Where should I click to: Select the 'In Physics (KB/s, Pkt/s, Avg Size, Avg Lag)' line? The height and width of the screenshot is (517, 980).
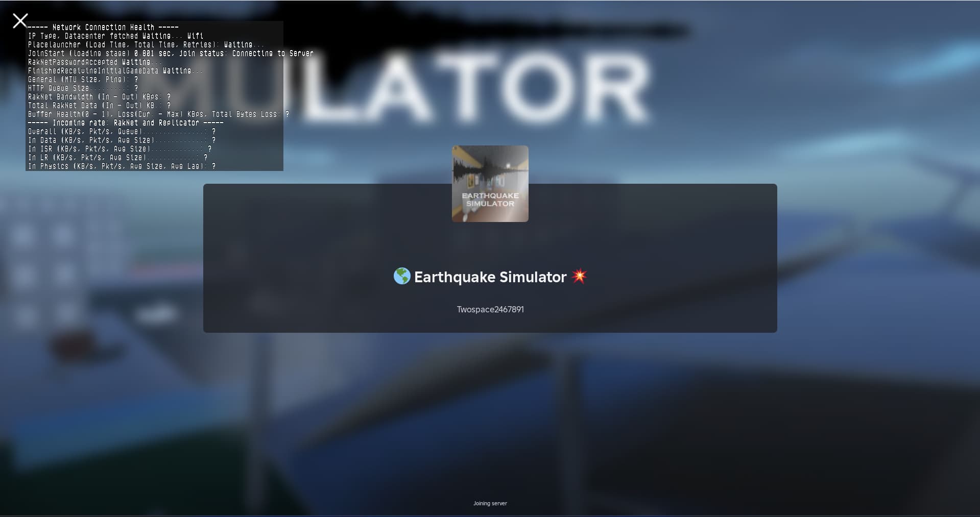[122, 166]
